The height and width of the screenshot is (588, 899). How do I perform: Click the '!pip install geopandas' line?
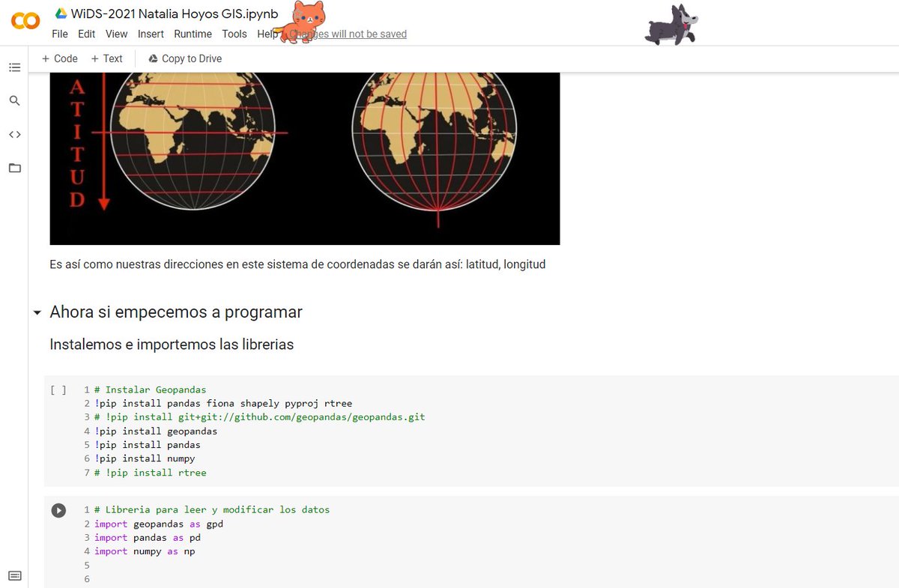click(x=156, y=431)
